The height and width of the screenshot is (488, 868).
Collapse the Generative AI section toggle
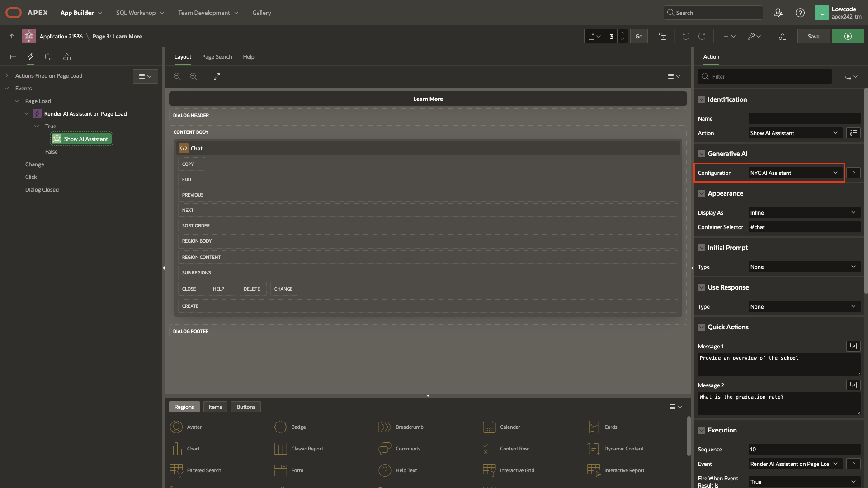tap(702, 154)
